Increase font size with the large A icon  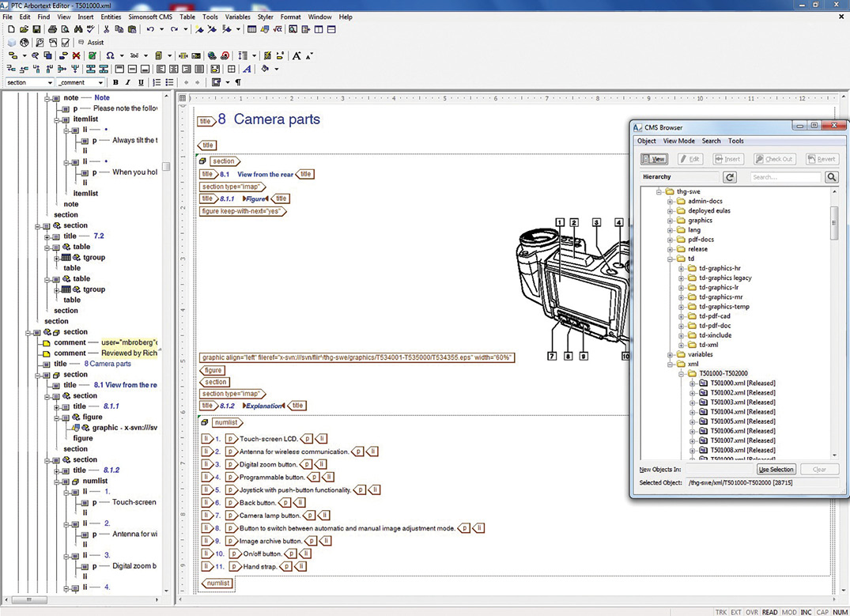(x=296, y=55)
